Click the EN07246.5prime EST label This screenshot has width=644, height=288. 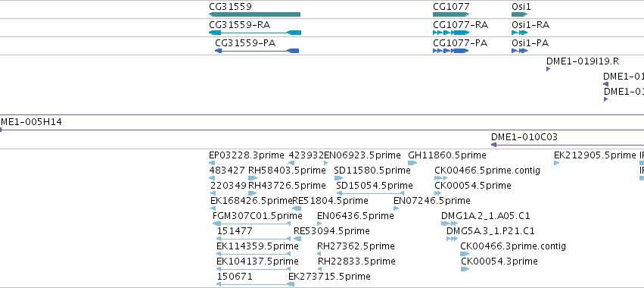tap(432, 201)
